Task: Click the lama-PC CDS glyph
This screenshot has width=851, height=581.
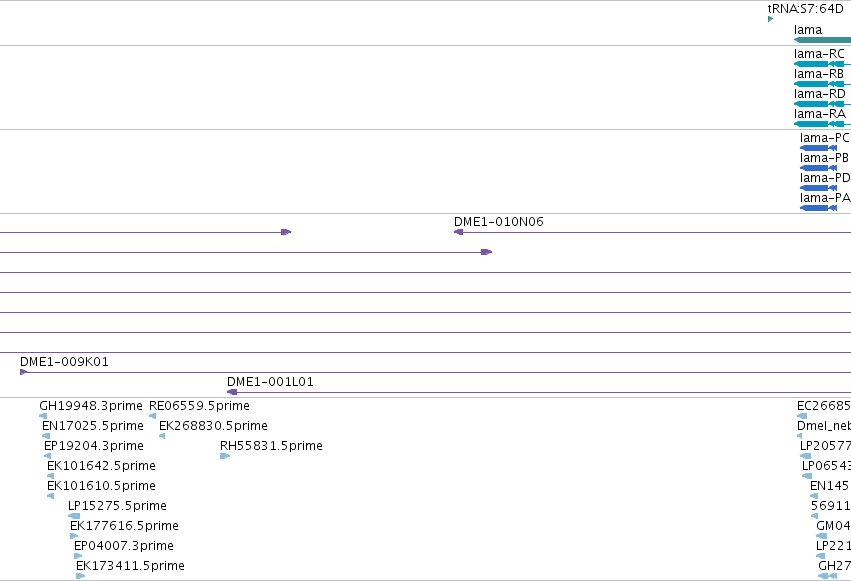Action: point(818,148)
